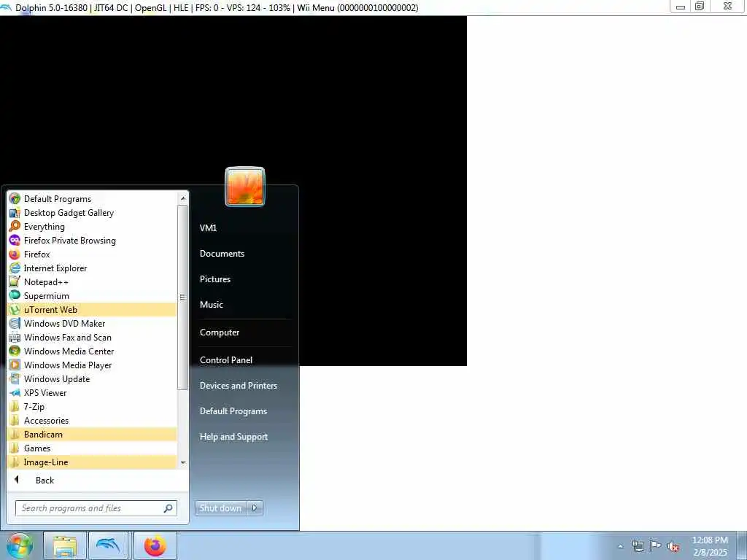Click the Windows Media Player icon
This screenshot has height=560, width=747.
click(x=15, y=365)
